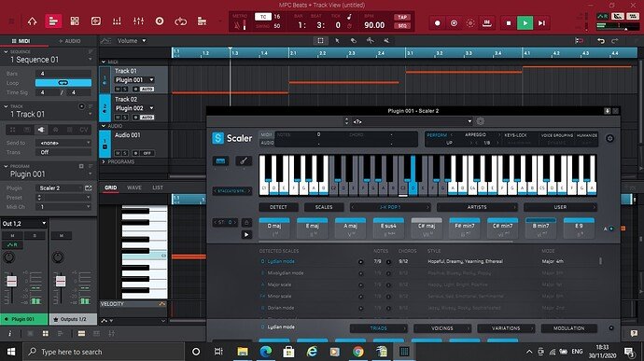Open the Send to none dropdown

(63, 143)
